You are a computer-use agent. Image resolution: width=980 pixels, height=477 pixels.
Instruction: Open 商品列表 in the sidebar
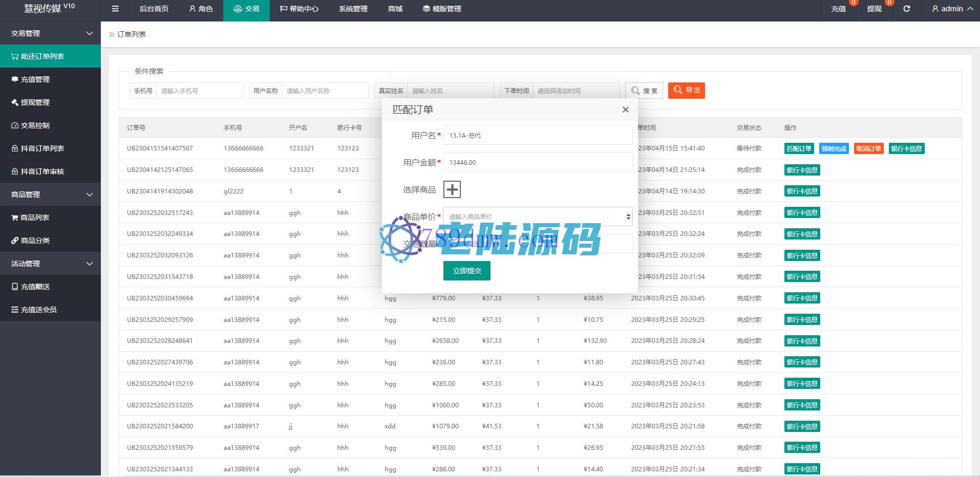[34, 218]
